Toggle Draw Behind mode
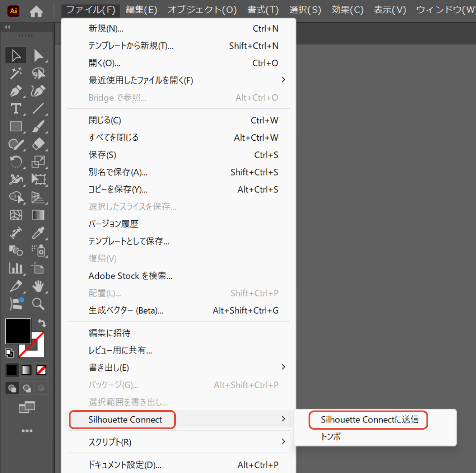Screen dimensions: 476x473 tap(27, 388)
